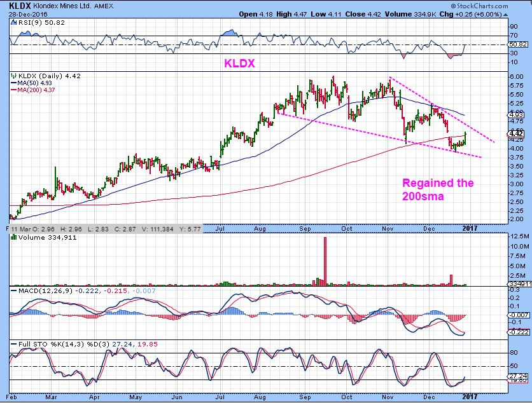Viewport: 532px width, 403px height.
Task: Click the 80 level label on stochastic axis
Action: pos(514,353)
